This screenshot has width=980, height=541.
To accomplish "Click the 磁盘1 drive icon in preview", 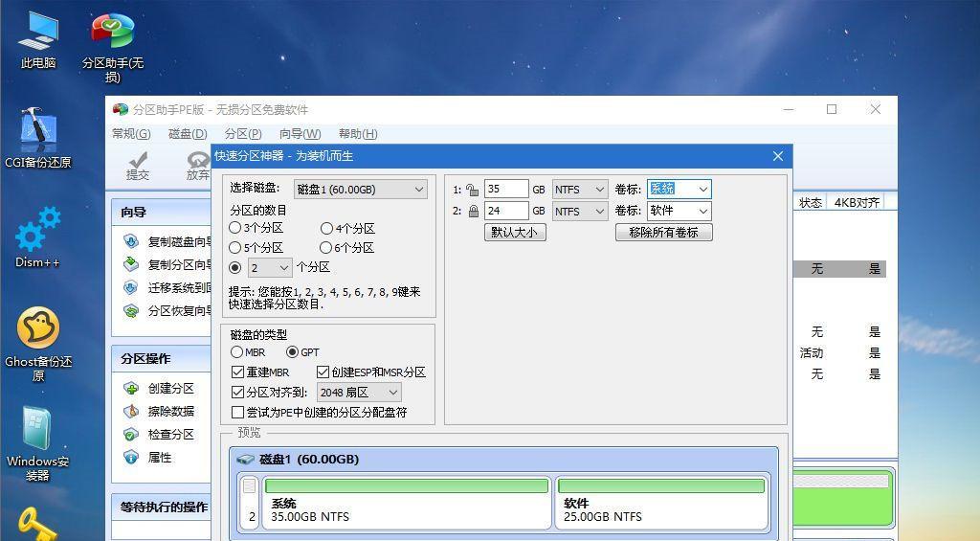I will (245, 460).
